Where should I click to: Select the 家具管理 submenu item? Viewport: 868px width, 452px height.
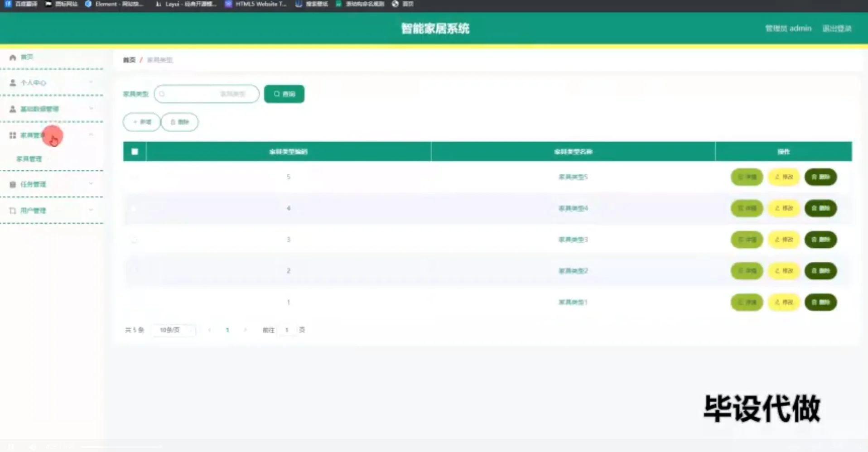click(29, 159)
